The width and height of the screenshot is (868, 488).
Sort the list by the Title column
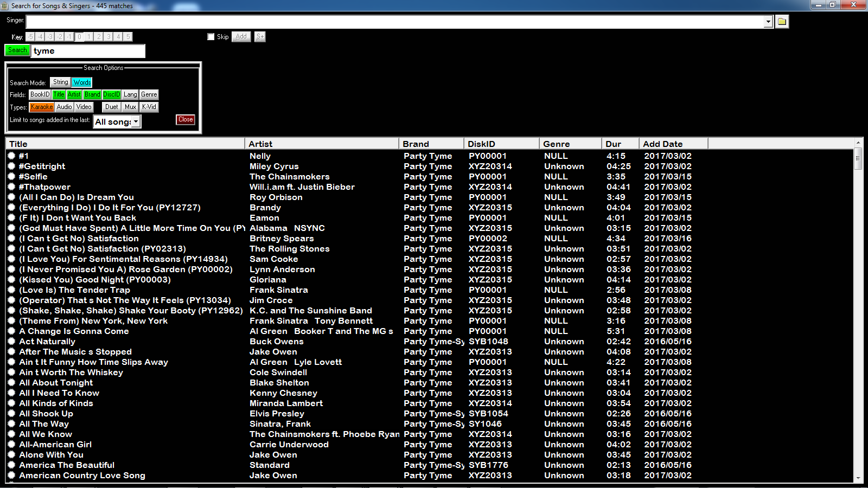click(125, 144)
